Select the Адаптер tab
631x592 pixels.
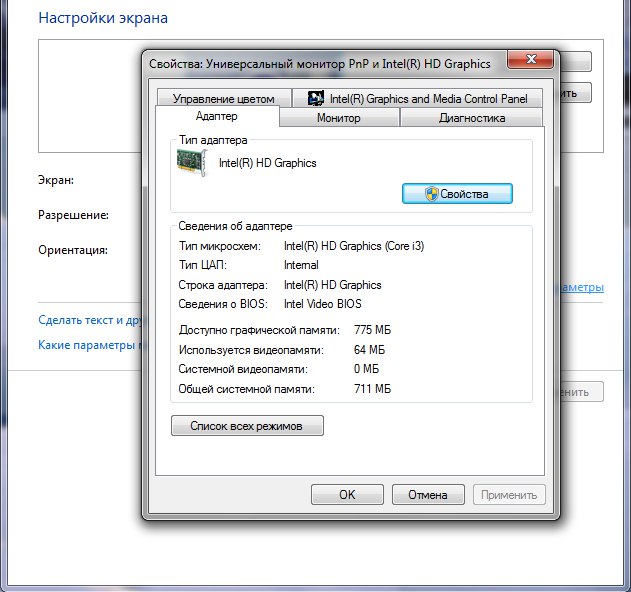pyautogui.click(x=217, y=116)
